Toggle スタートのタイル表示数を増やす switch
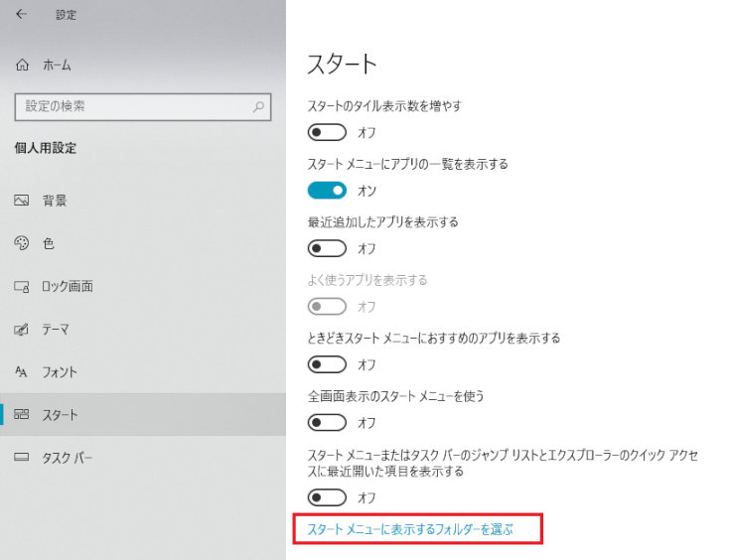 click(x=327, y=132)
